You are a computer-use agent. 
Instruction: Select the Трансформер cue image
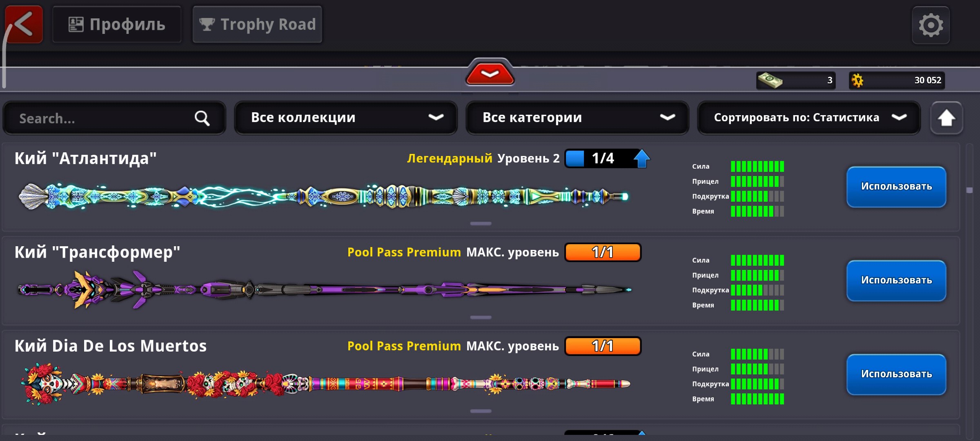pos(325,290)
